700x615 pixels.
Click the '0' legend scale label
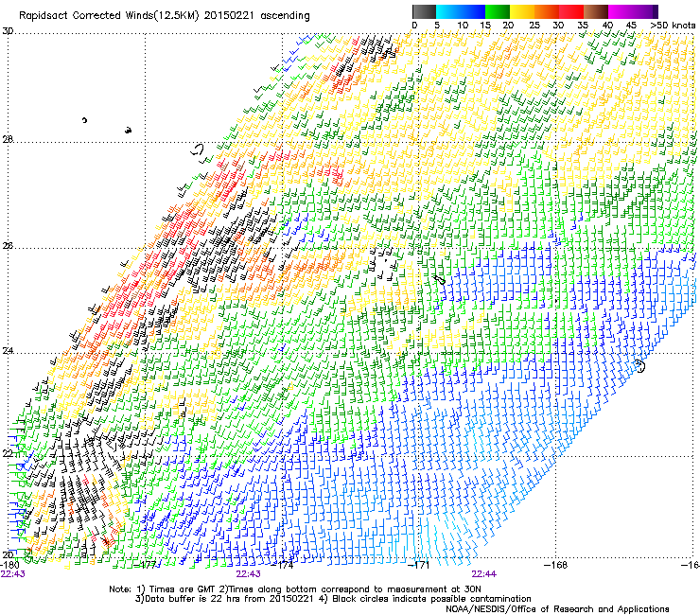(x=414, y=26)
